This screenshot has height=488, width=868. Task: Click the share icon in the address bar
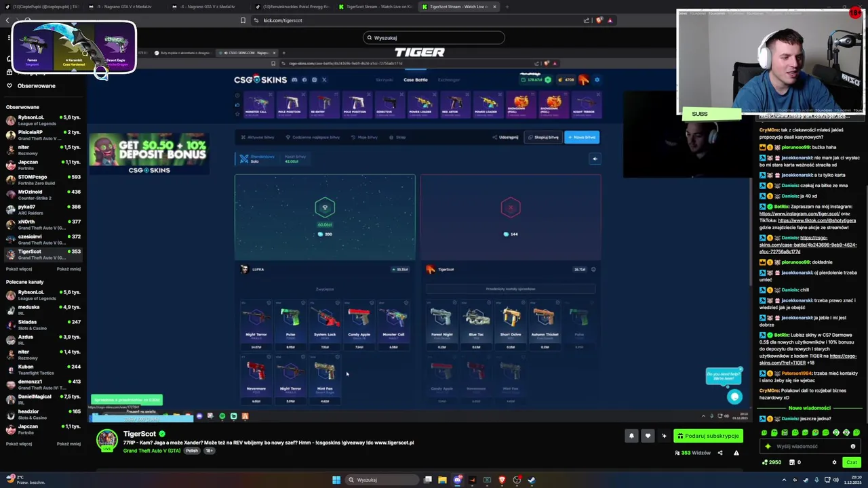tap(587, 20)
